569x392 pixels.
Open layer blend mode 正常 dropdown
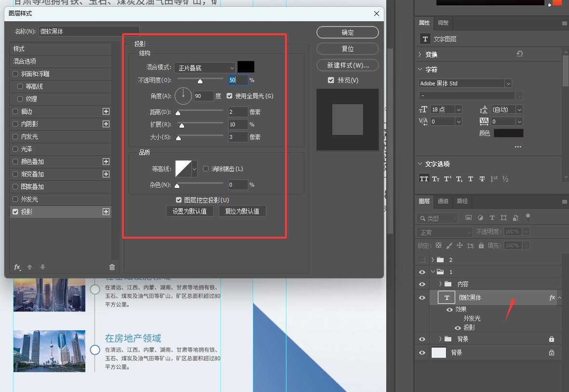[445, 232]
